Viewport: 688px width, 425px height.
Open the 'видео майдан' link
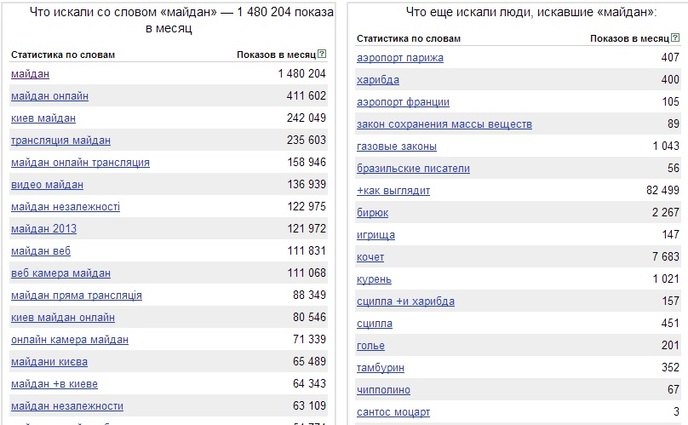(x=47, y=184)
